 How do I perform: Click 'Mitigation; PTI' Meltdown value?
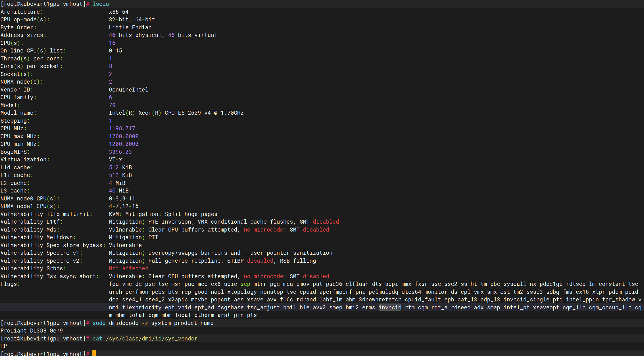tap(134, 237)
